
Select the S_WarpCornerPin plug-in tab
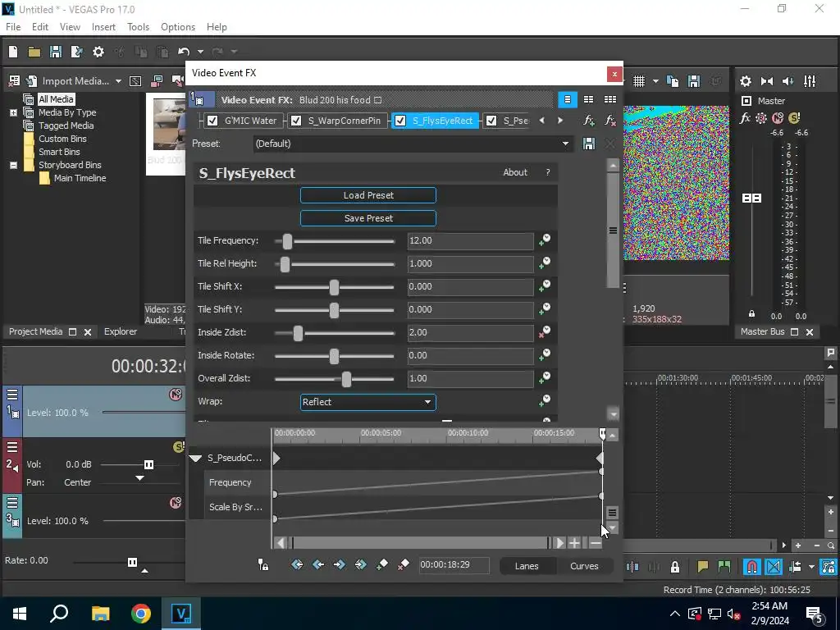[x=344, y=121]
